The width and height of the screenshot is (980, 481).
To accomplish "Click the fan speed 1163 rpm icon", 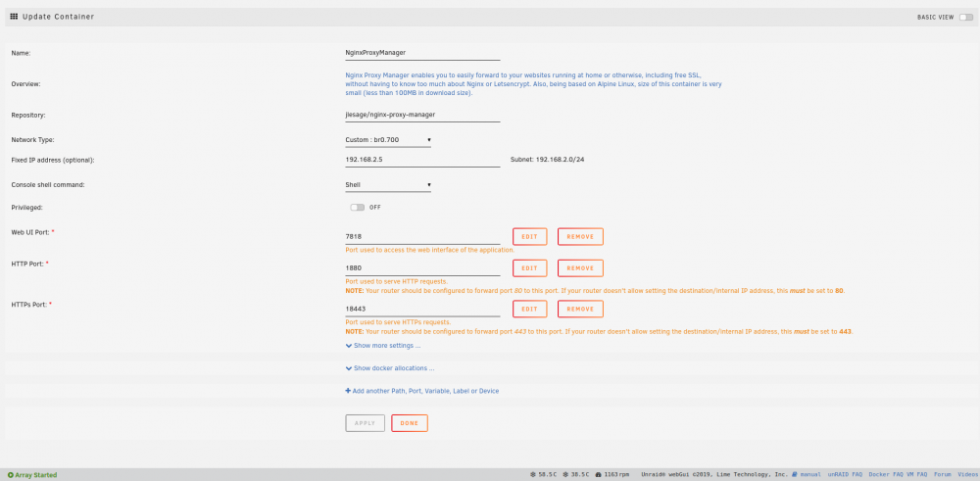I will point(598,475).
